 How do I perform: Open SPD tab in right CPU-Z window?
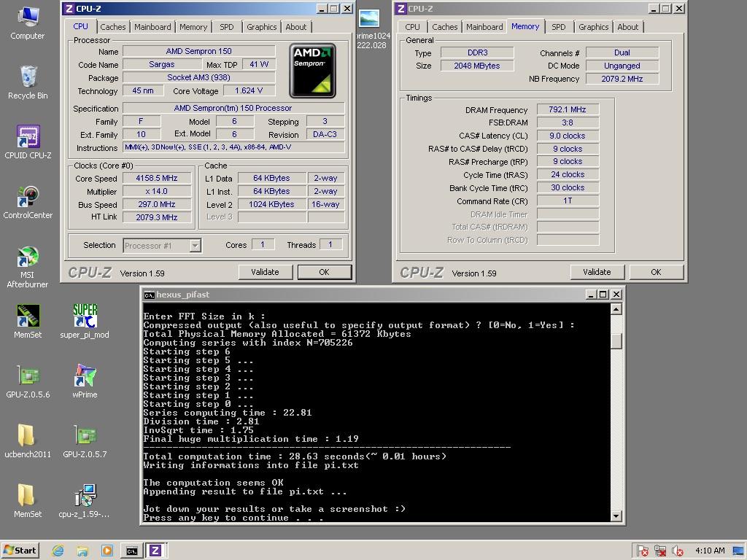[559, 27]
